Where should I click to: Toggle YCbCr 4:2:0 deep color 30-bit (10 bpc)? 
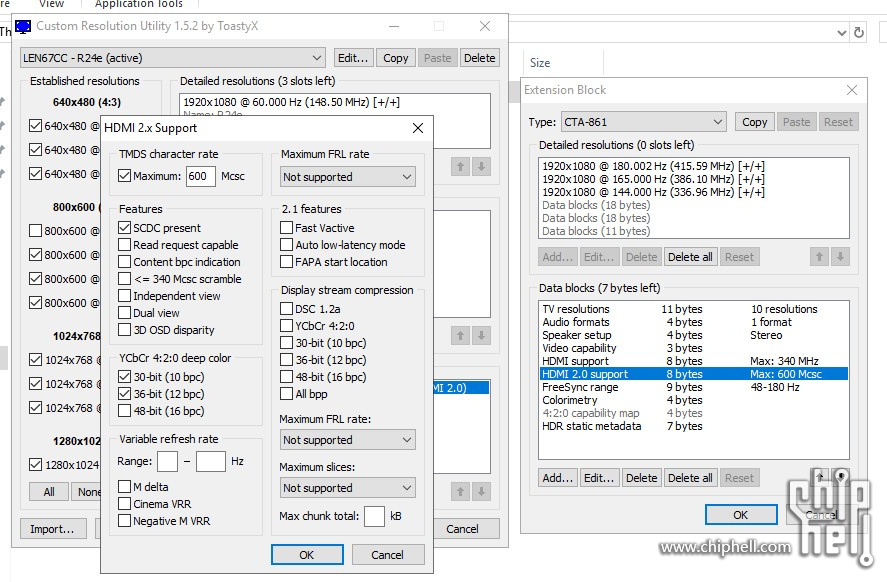(124, 376)
